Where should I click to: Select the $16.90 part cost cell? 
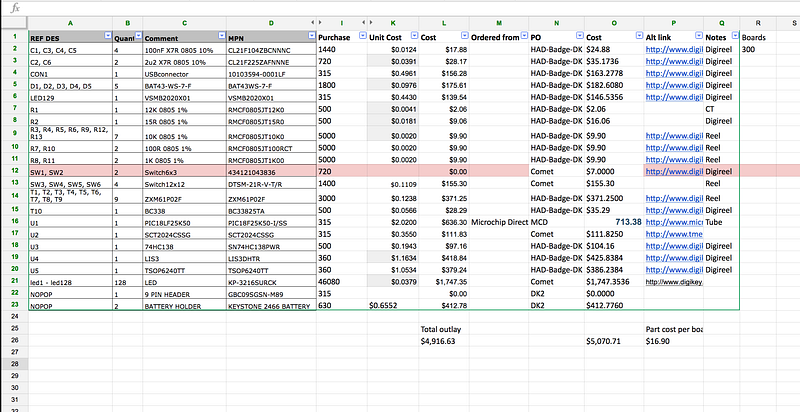[x=674, y=341]
